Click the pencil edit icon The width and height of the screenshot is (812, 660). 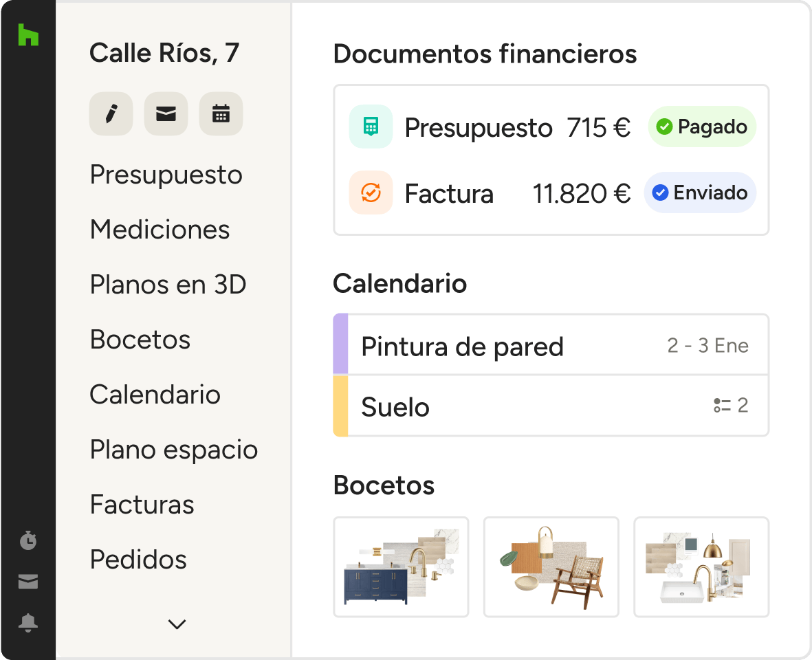coord(111,113)
